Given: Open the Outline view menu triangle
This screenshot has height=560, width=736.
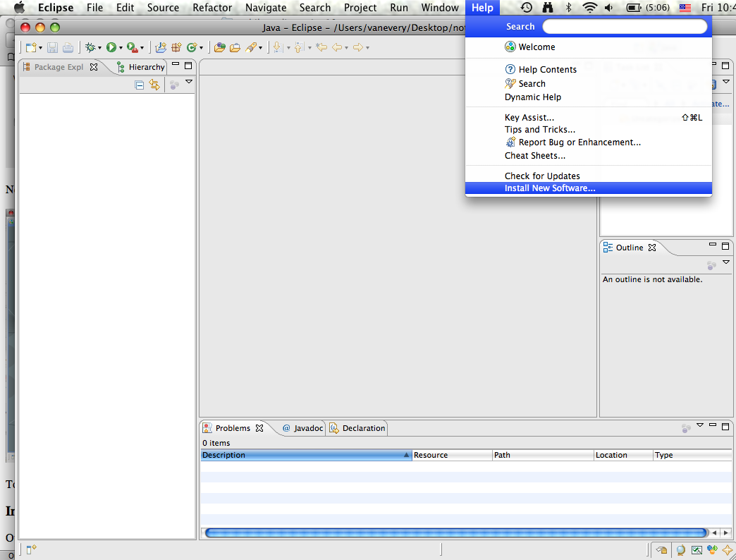Looking at the screenshot, I should (726, 262).
